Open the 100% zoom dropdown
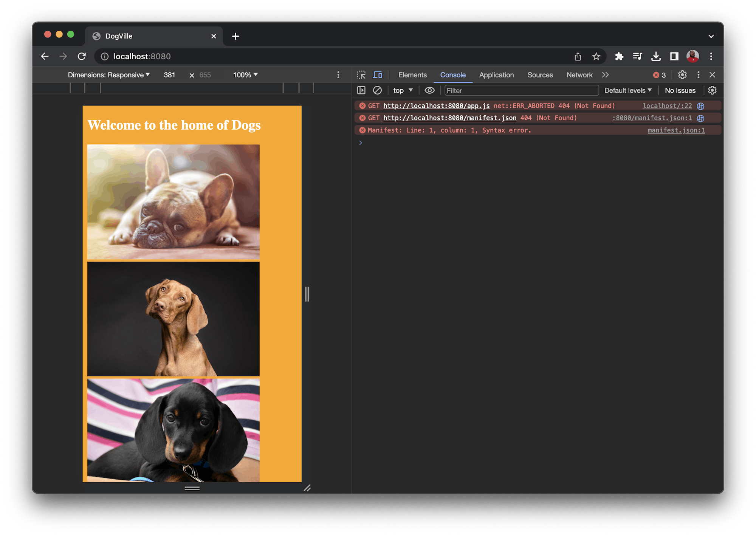The width and height of the screenshot is (756, 536). point(245,75)
